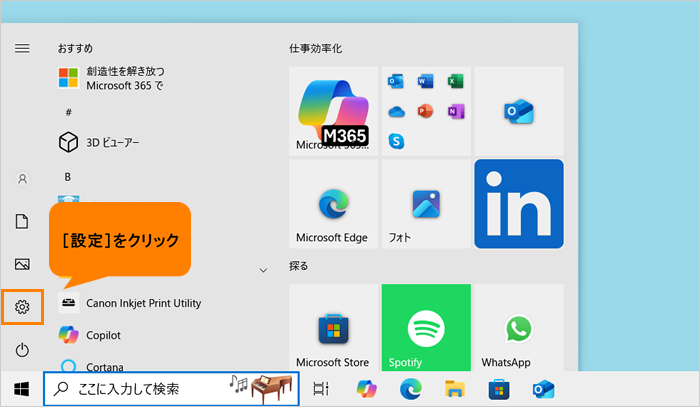Open Outlook in Office tile folder
Screen dimensions: 700x407
396,82
